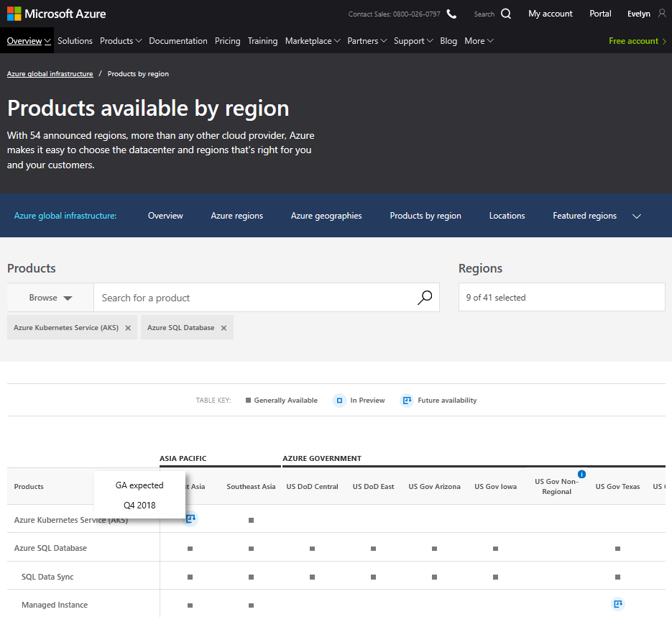Screen dimensions: 672x617
Task: Select the Azure regions tab
Action: coord(237,216)
